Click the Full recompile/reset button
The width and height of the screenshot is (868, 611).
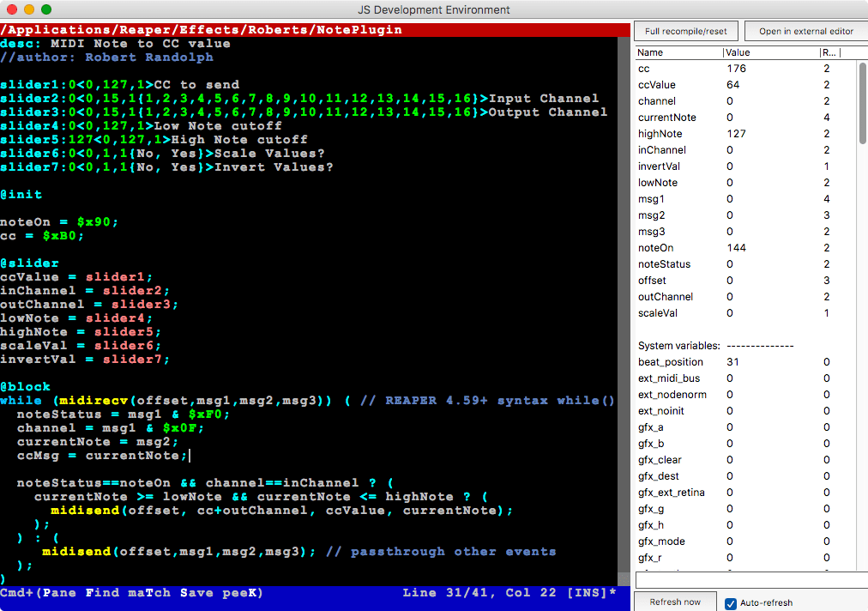pyautogui.click(x=684, y=30)
